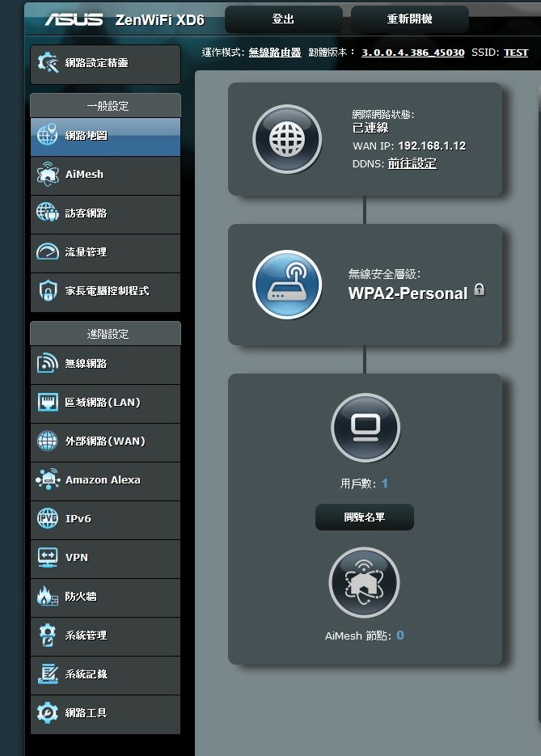Click the 用戶數 count value 1
541x756 pixels.
point(384,483)
